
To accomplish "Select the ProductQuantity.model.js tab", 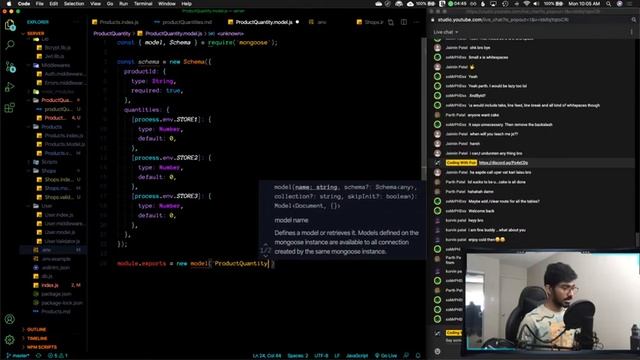I will (x=263, y=22).
